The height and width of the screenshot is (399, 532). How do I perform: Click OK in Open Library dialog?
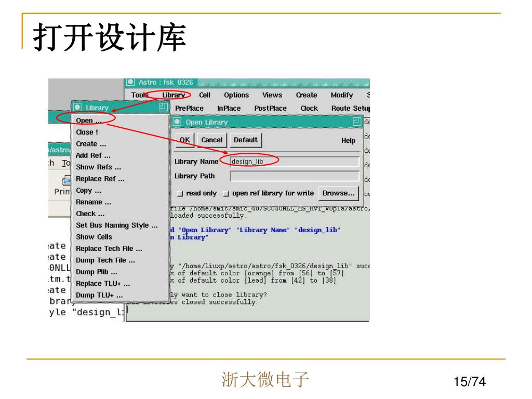coord(185,140)
